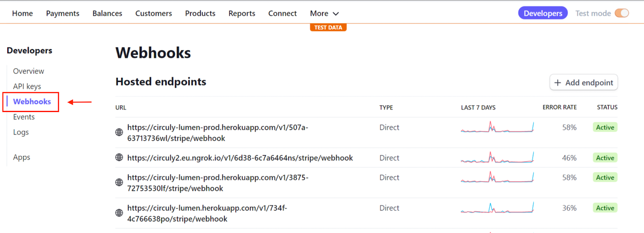This screenshot has width=644, height=233.
Task: Select Webhooks in the sidebar
Action: (x=32, y=102)
